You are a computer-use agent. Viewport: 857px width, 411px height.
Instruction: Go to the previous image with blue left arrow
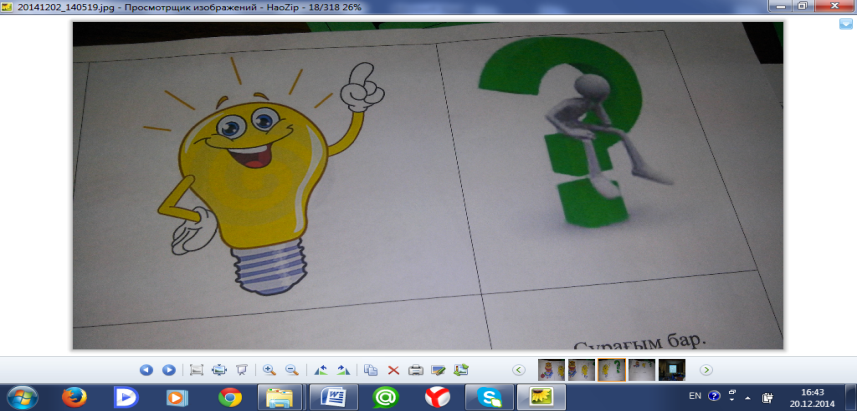pos(146,370)
